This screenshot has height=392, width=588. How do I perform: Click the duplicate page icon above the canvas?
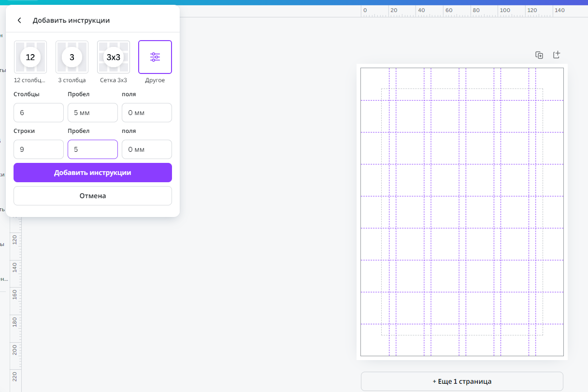pyautogui.click(x=539, y=55)
